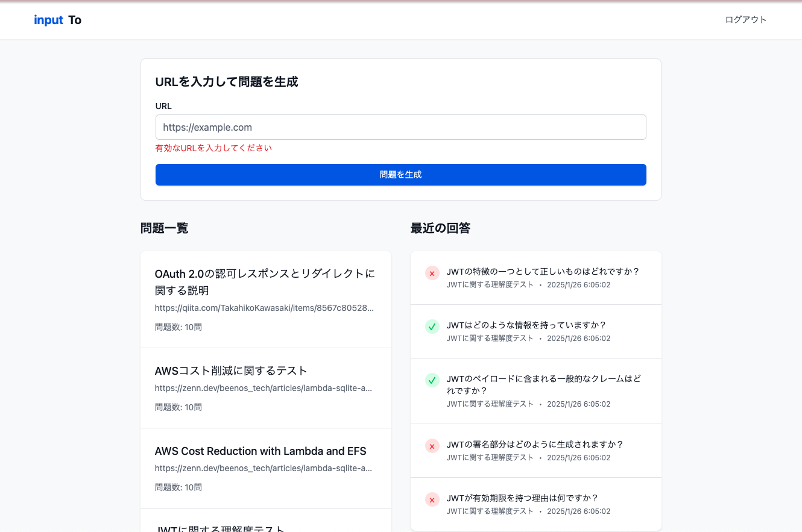Click the zenn.dev URL under AWSコスト削減 item
The width and height of the screenshot is (802, 532).
264,389
